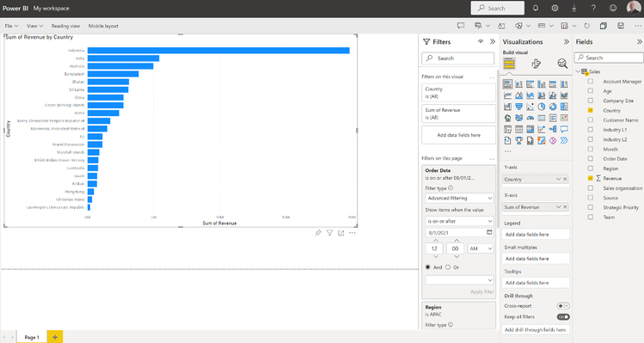Open the File menu
The image size is (644, 343).
point(11,26)
